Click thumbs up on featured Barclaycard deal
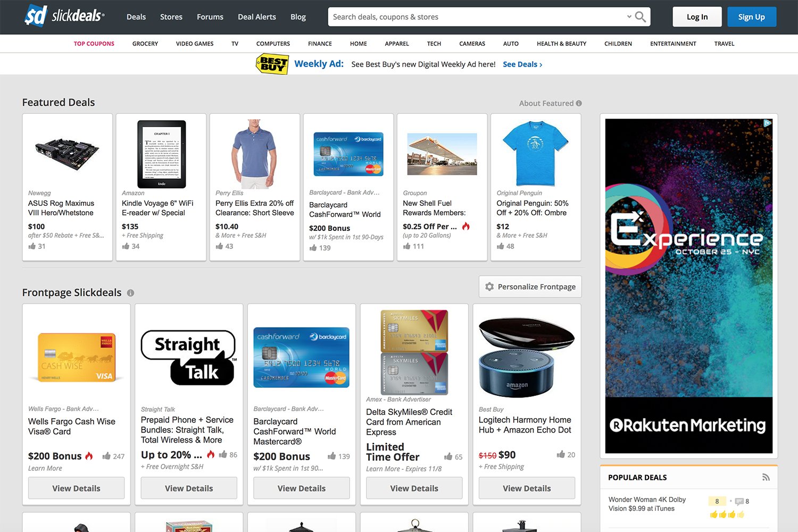 (x=313, y=248)
